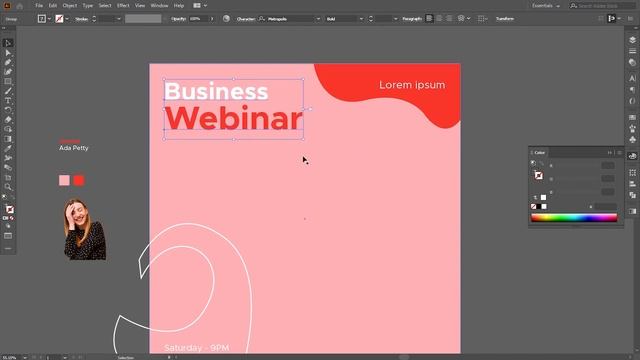Switch to Color panel tab
Viewport: 640px width, 360px height.
tap(540, 153)
